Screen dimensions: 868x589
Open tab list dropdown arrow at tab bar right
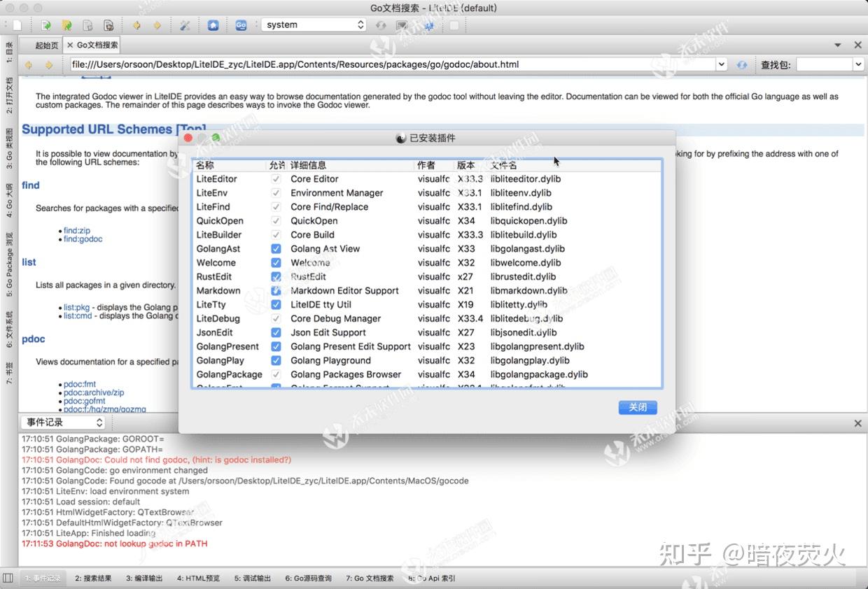coord(838,45)
